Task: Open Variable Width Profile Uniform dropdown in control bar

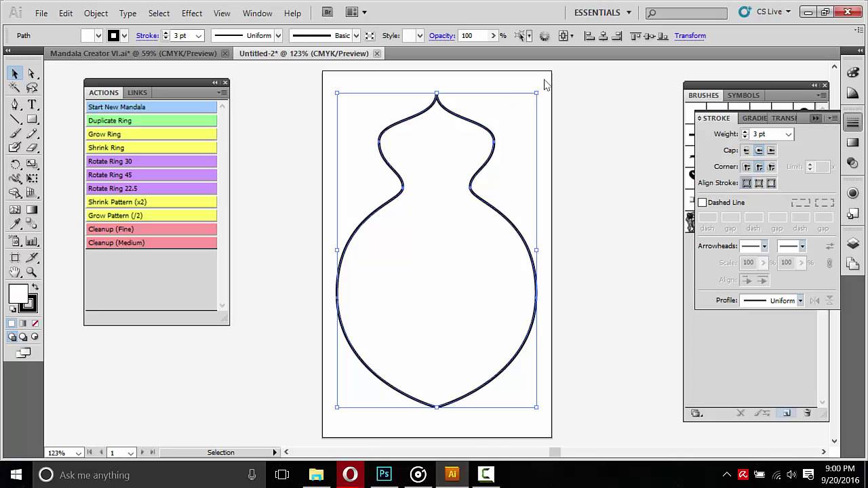Action: (x=278, y=36)
